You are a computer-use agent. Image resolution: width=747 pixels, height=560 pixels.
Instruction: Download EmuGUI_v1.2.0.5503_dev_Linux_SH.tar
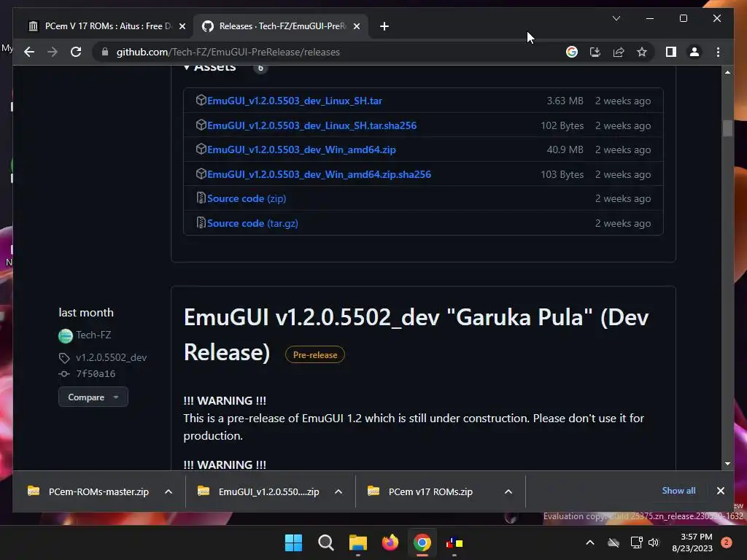click(x=295, y=101)
